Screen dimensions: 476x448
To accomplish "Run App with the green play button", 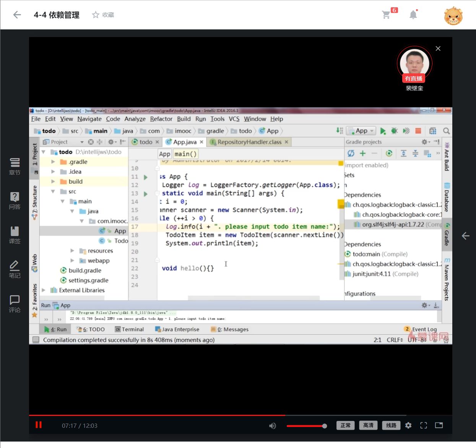I will click(383, 131).
